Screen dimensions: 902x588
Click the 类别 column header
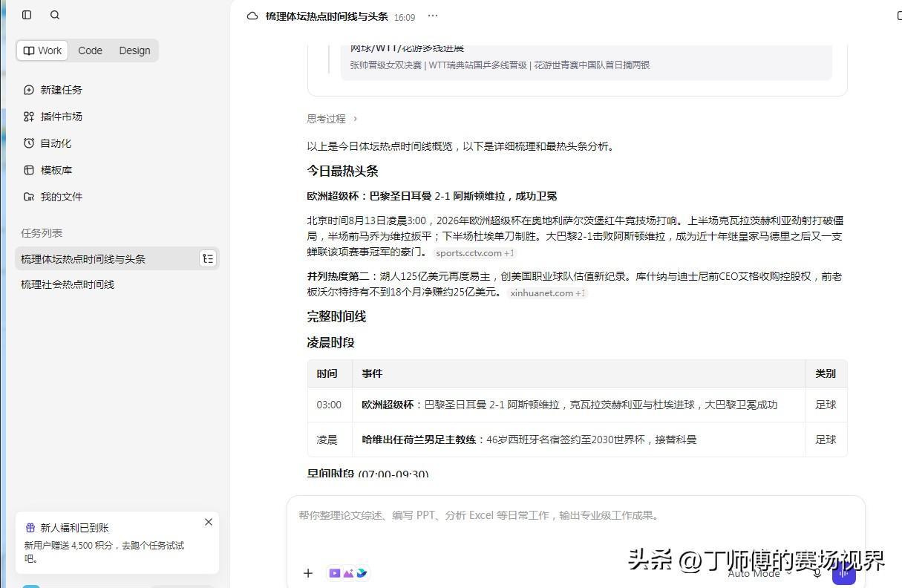click(826, 373)
